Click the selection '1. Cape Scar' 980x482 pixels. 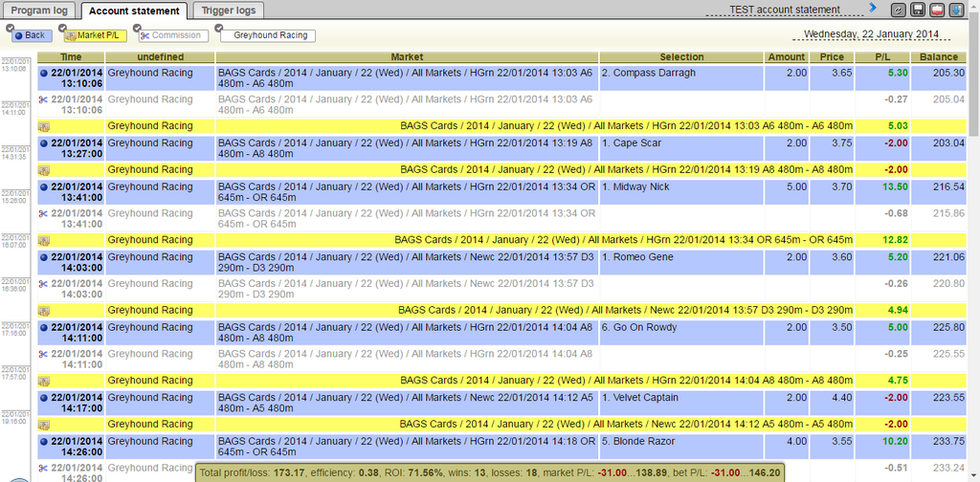(631, 143)
